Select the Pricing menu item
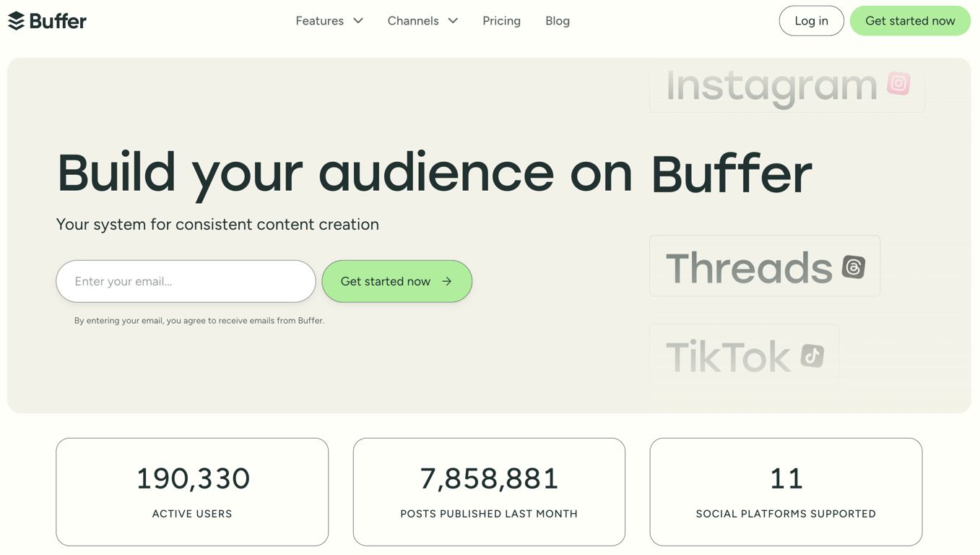Image resolution: width=980 pixels, height=555 pixels. [x=501, y=20]
